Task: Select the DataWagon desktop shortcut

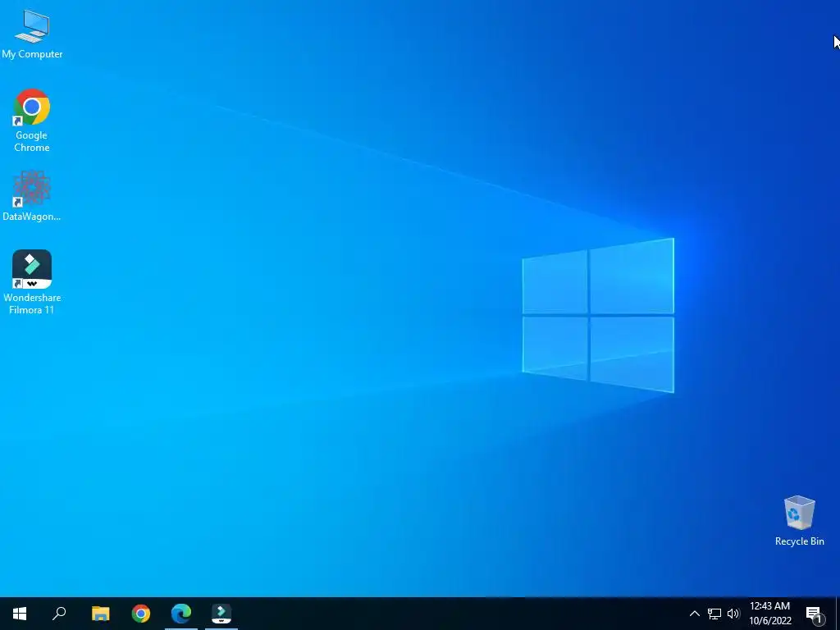Action: click(x=32, y=195)
